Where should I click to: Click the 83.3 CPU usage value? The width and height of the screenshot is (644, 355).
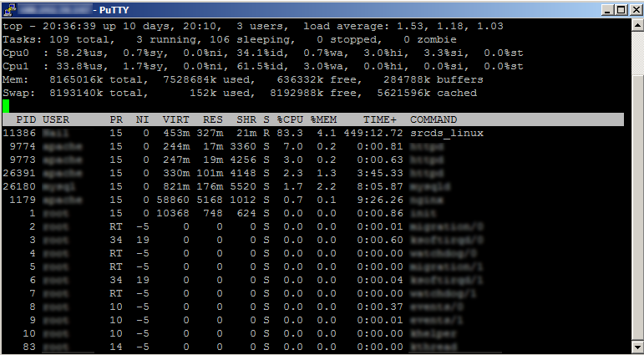click(x=290, y=133)
